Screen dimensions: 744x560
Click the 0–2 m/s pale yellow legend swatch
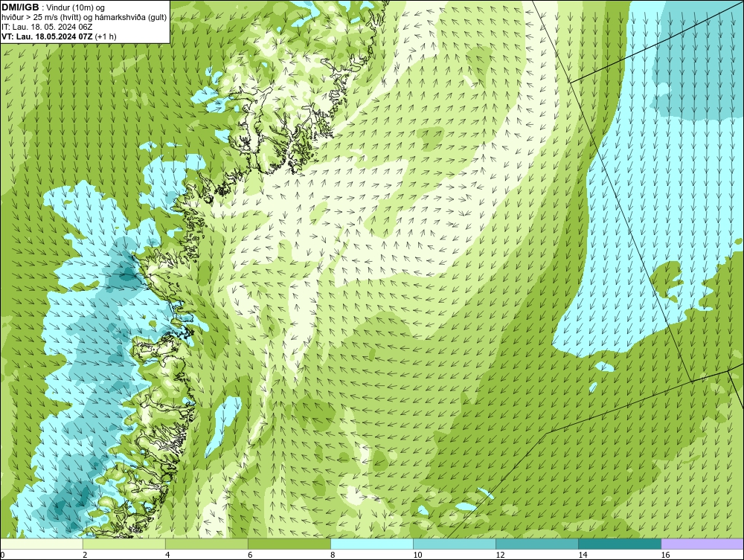41,544
